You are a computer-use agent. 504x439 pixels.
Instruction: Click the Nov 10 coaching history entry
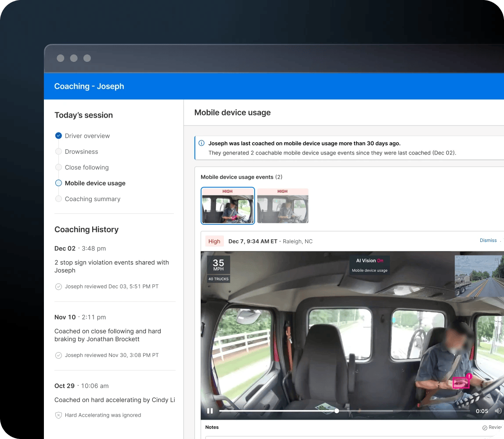115,336
